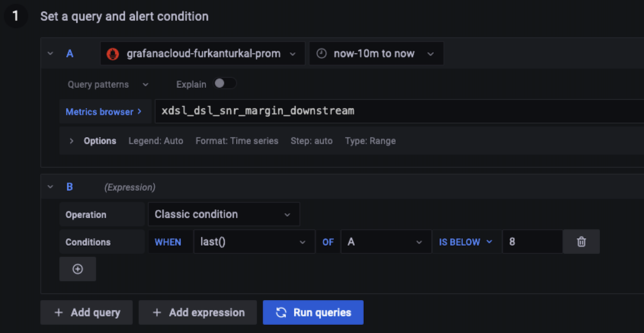Click the clock icon in time range

point(322,54)
